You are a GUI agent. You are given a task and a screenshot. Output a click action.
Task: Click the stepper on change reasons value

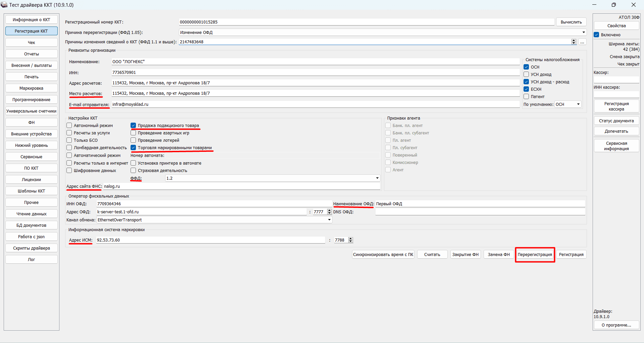[x=574, y=42]
